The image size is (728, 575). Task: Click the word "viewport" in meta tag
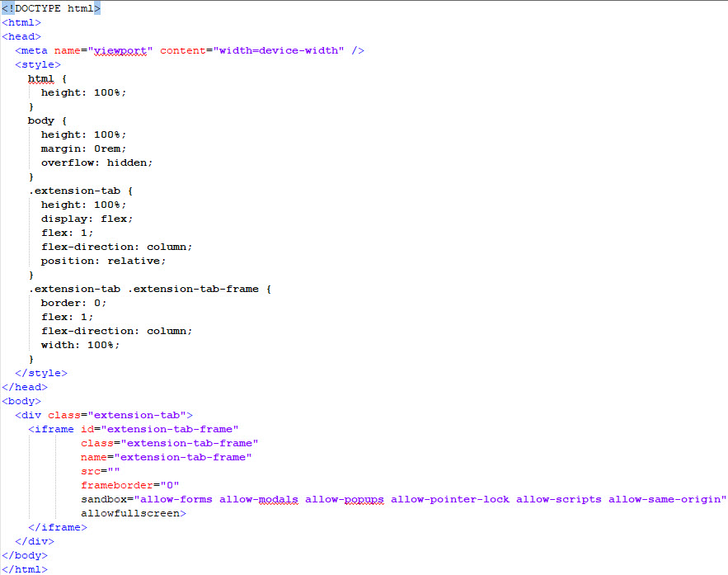coord(120,50)
